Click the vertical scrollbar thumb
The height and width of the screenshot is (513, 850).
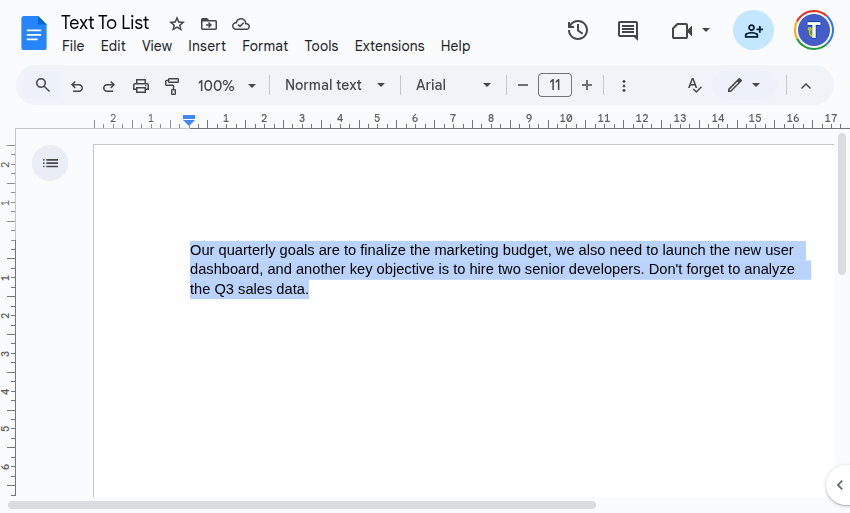click(x=842, y=203)
